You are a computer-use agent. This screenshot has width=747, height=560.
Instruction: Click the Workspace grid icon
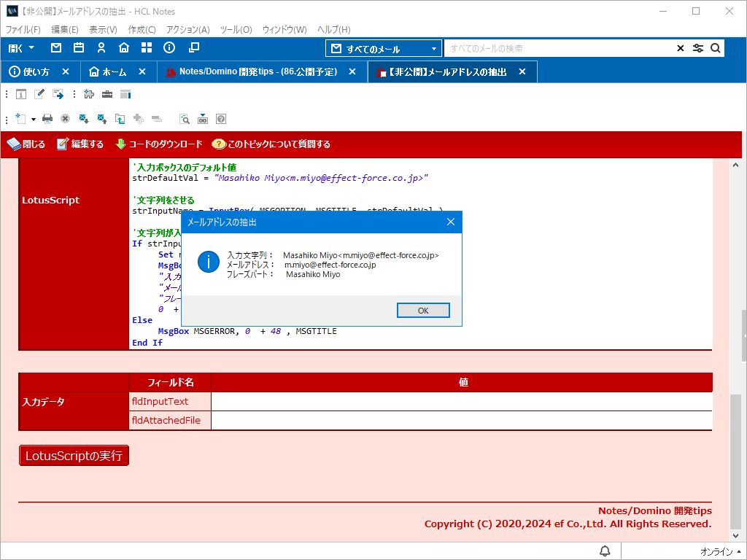147,48
